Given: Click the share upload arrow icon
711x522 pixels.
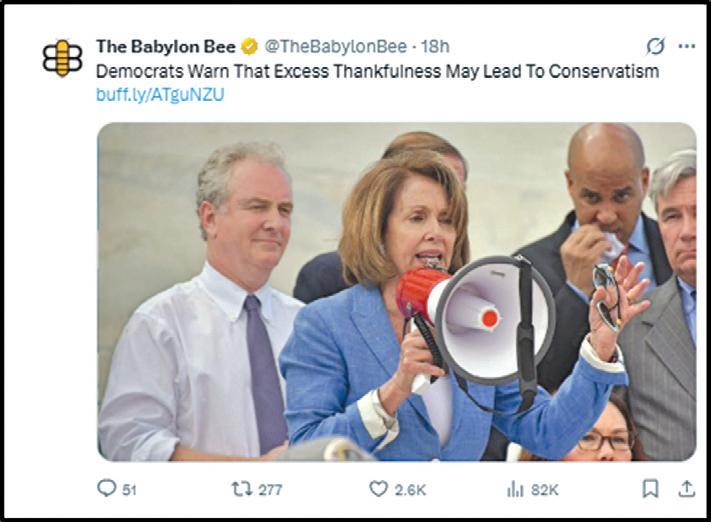Looking at the screenshot, I should 687,488.
